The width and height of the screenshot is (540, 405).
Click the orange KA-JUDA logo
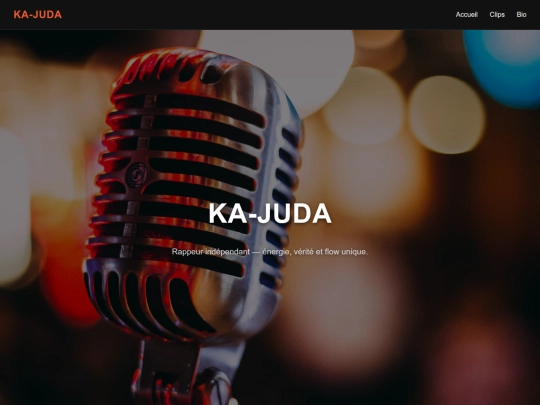pyautogui.click(x=38, y=14)
